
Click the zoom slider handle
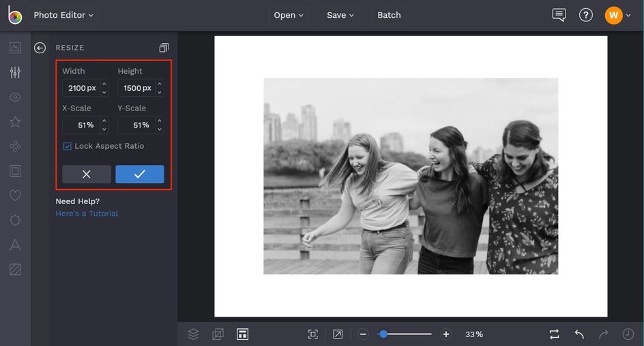click(x=383, y=334)
